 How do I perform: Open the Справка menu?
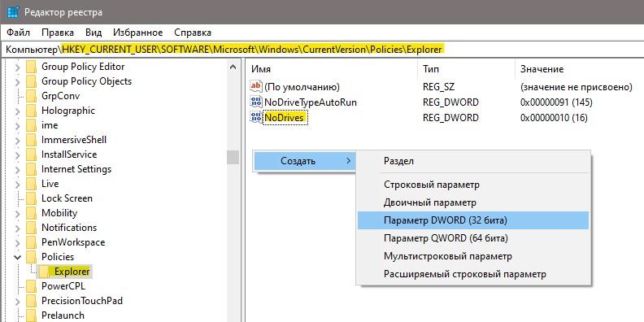click(193, 33)
